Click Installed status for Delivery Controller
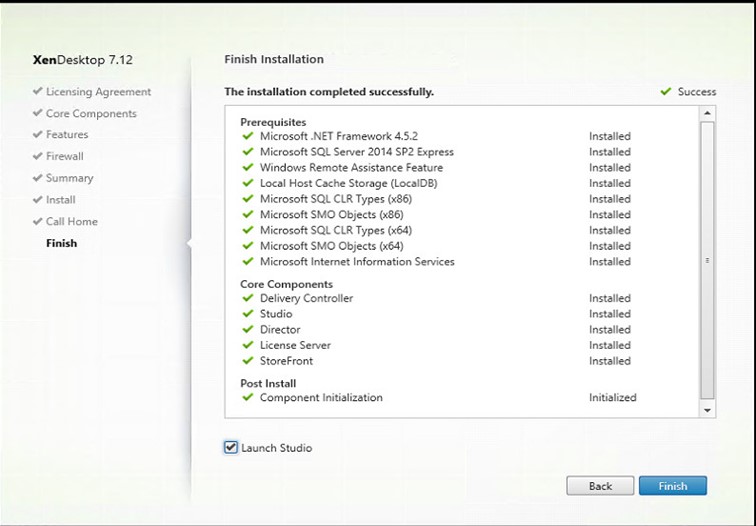 click(609, 298)
